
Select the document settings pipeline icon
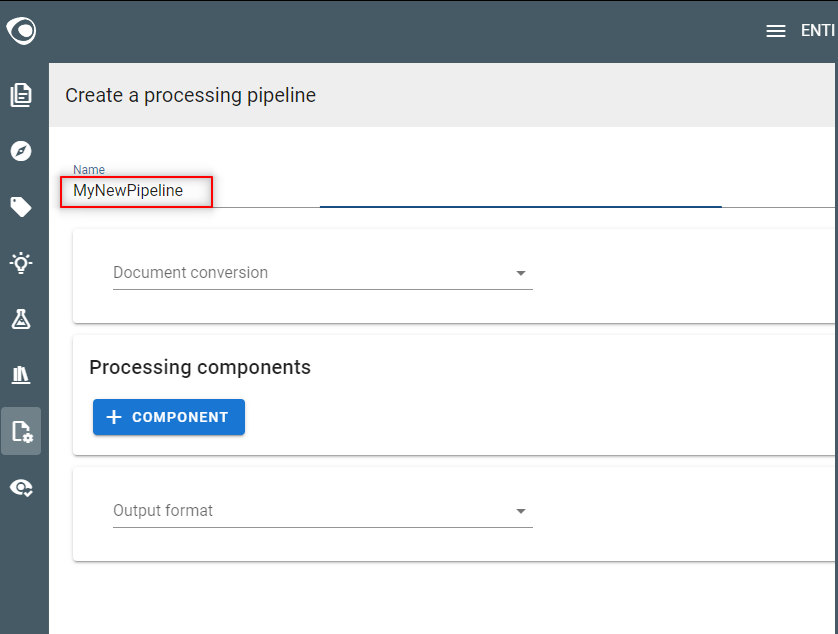point(21,431)
